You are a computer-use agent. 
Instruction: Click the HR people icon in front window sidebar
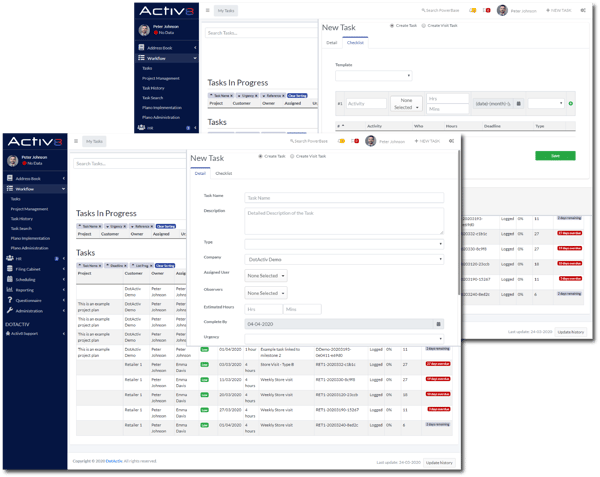pos(10,258)
